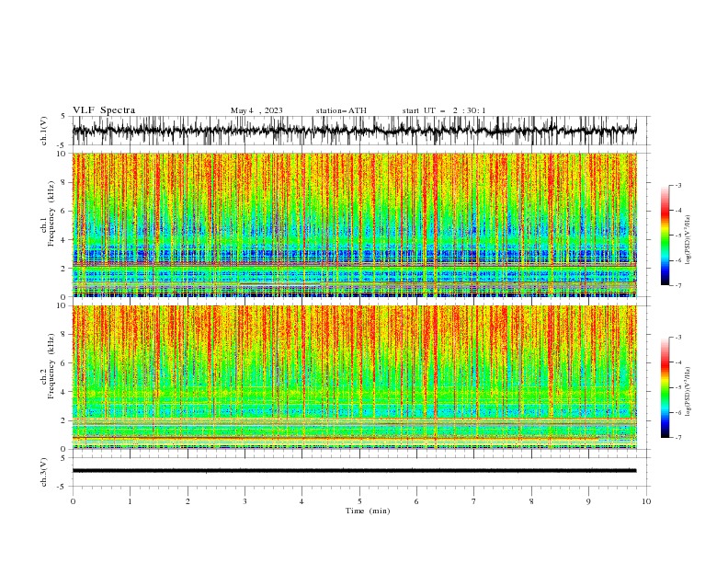Viewport: 728px width, 563px height.
Task: Click the 'Time (min)' axis label
Action: (368, 511)
